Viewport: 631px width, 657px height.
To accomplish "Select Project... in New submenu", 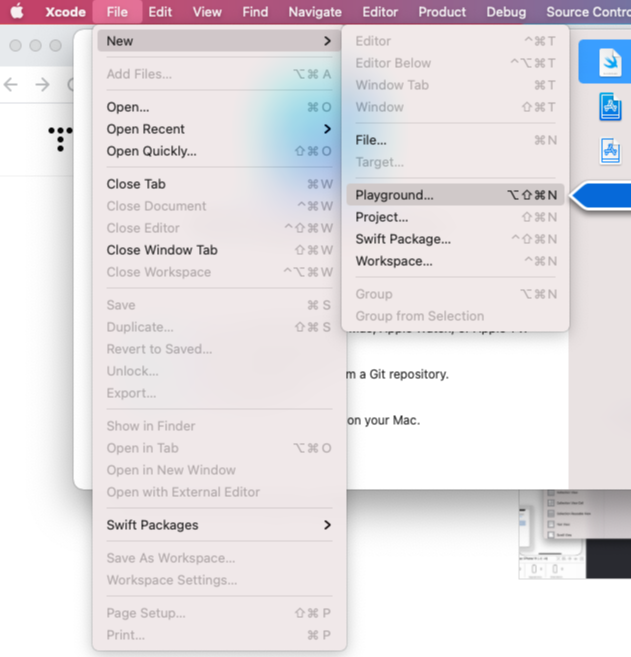I will [455, 217].
